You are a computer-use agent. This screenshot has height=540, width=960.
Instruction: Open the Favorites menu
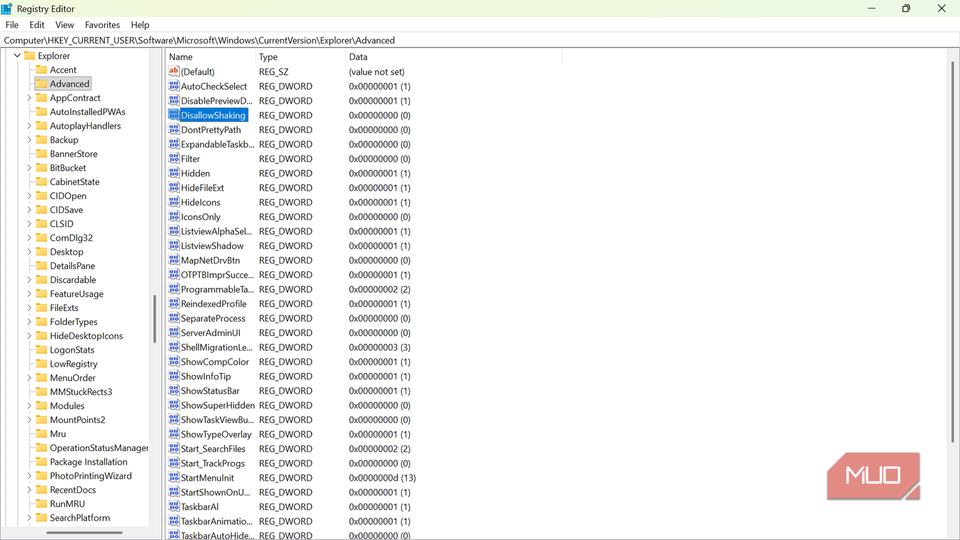(x=102, y=25)
